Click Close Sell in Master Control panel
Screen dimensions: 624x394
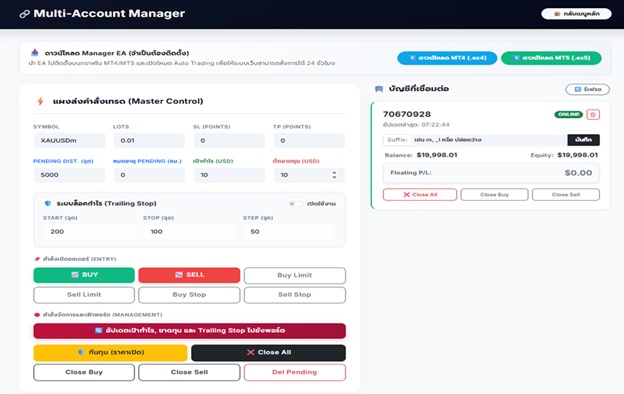pyautogui.click(x=189, y=373)
